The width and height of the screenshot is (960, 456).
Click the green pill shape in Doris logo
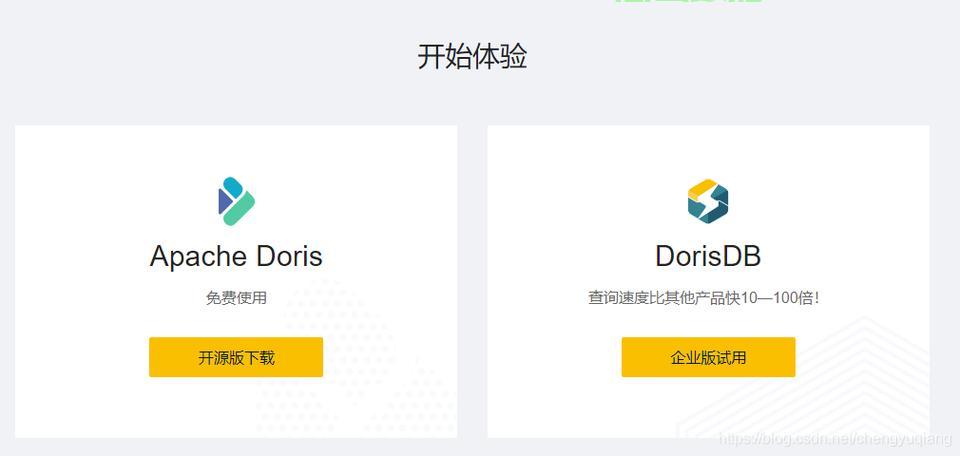240,210
